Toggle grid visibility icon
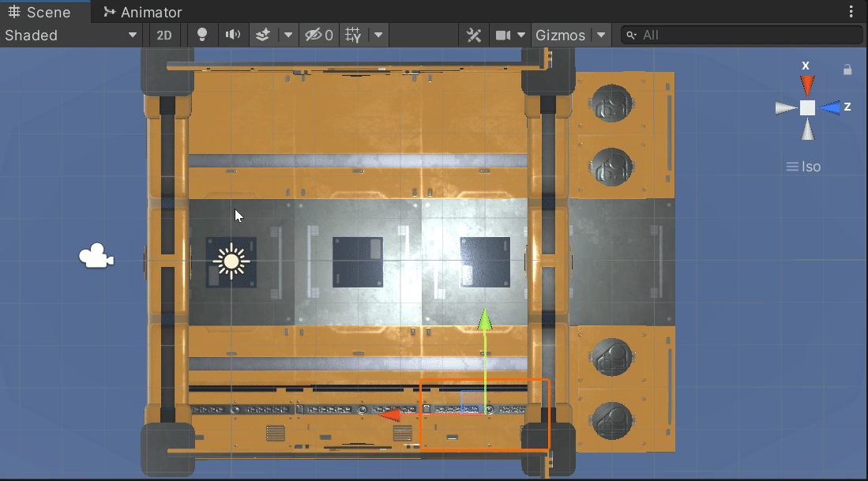This screenshot has height=481, width=868. point(353,36)
